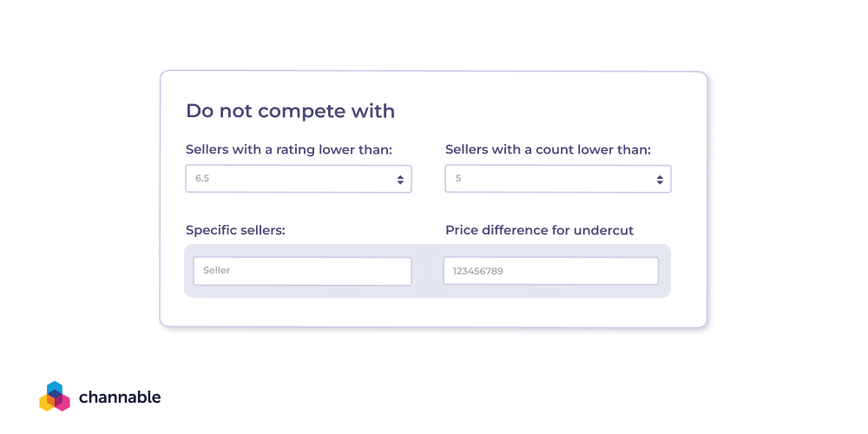Viewport: 868px width, 434px height.
Task: Open the seller count dropdown arrows
Action: point(660,180)
